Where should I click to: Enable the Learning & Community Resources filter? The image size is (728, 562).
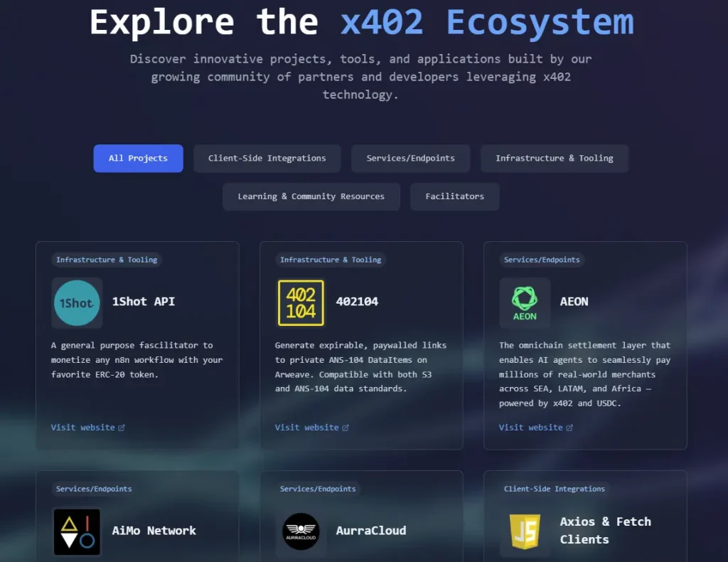(311, 196)
